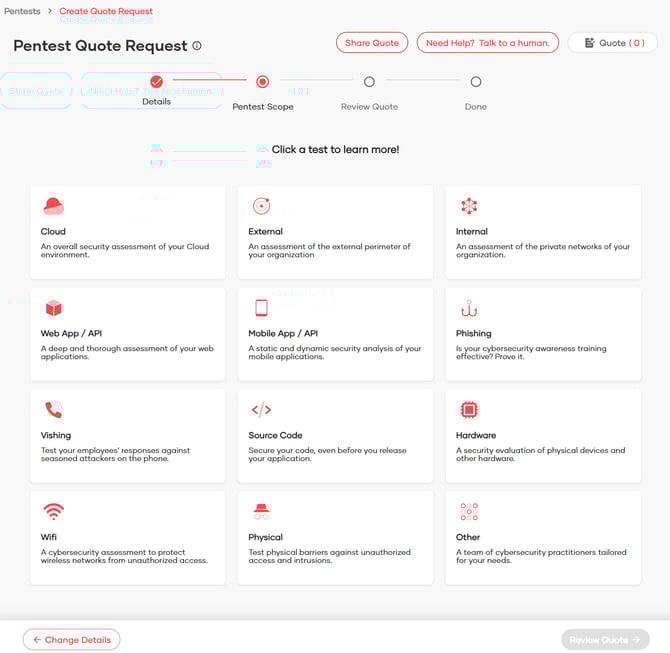Select the Review Quote step circle

pos(369,82)
